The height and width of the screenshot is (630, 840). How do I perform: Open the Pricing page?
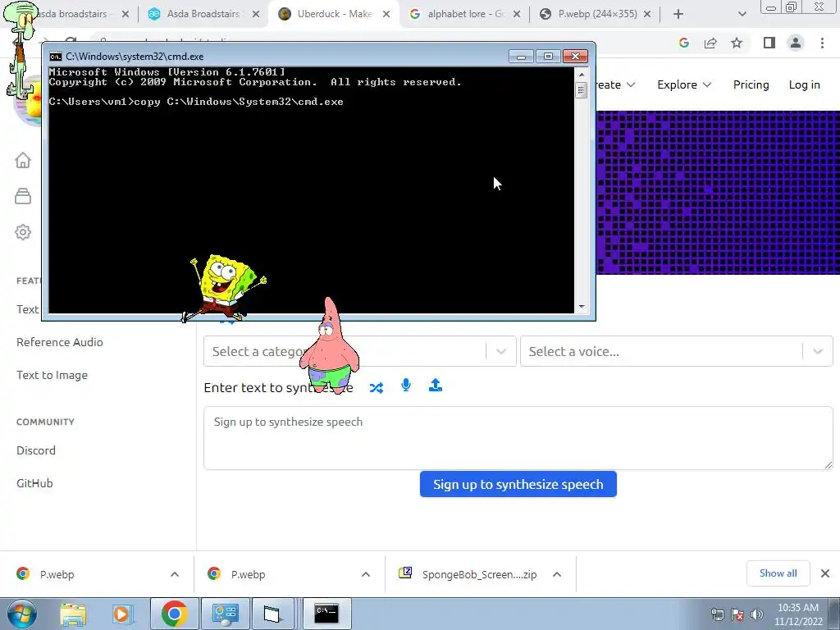751,84
